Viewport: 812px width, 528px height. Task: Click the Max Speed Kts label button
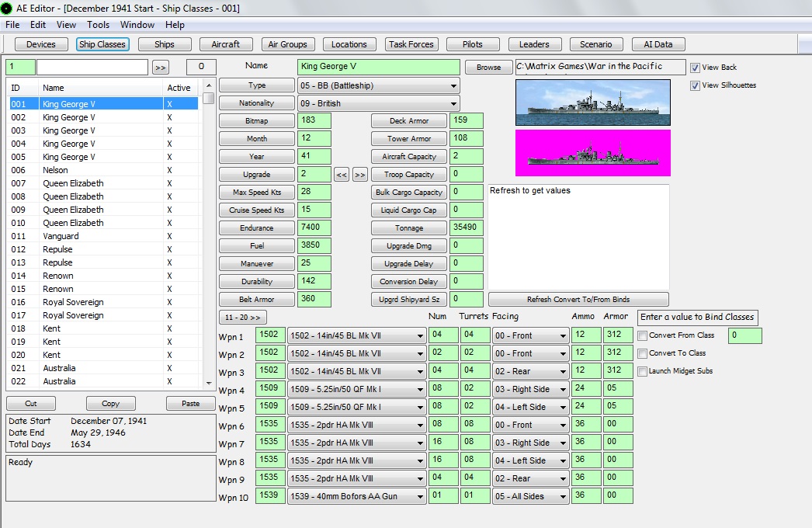pos(257,193)
